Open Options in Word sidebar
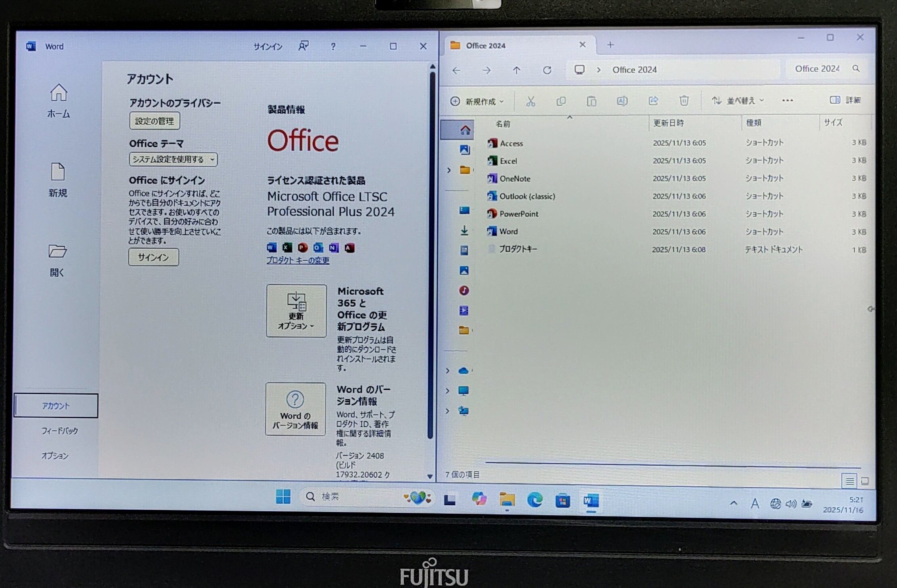The image size is (897, 588). [55, 456]
